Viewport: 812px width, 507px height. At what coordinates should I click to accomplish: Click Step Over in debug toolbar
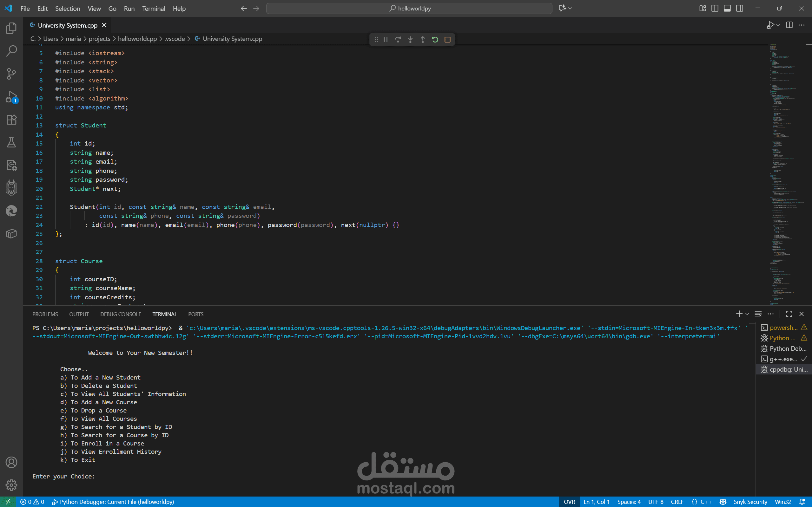click(398, 40)
